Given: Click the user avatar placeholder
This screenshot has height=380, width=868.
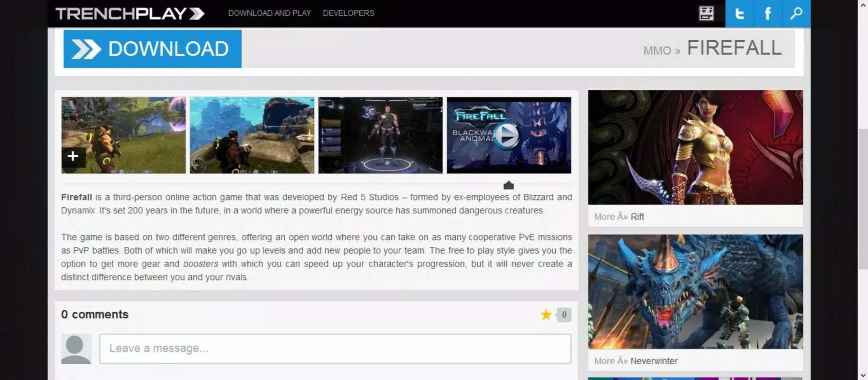Looking at the screenshot, I should tap(76, 349).
